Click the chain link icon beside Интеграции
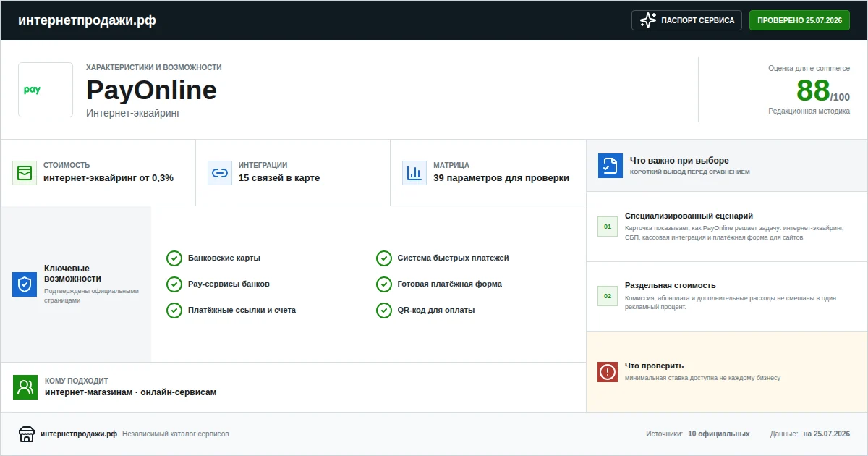Screen dimensions: 868x456 click(x=220, y=173)
